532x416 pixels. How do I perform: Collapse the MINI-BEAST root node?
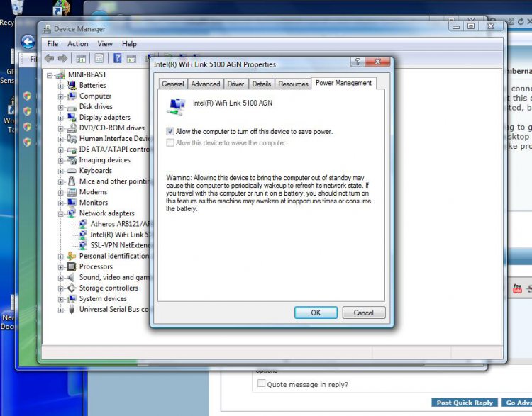(50, 75)
